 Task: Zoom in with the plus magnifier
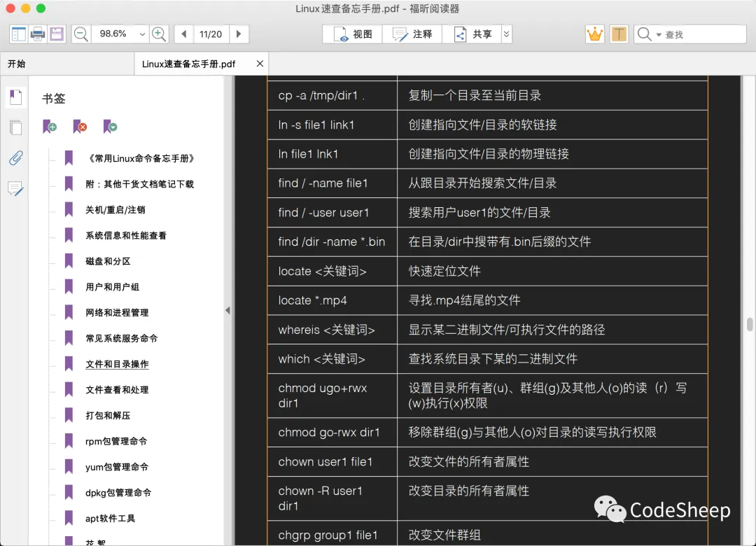159,34
